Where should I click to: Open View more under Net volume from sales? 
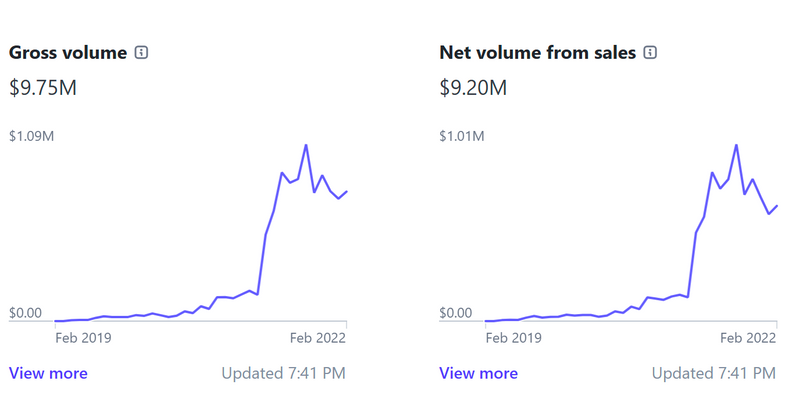tap(478, 373)
